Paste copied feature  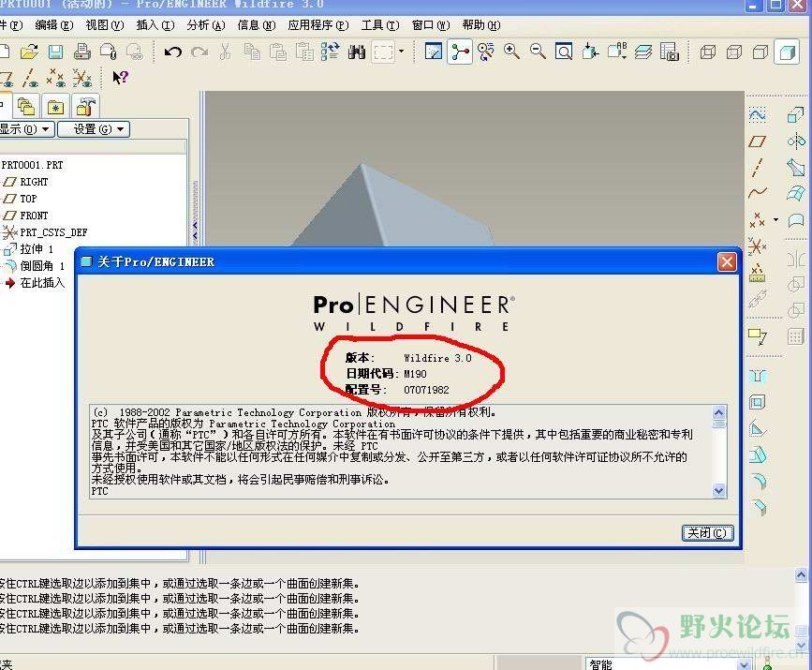coord(278,52)
